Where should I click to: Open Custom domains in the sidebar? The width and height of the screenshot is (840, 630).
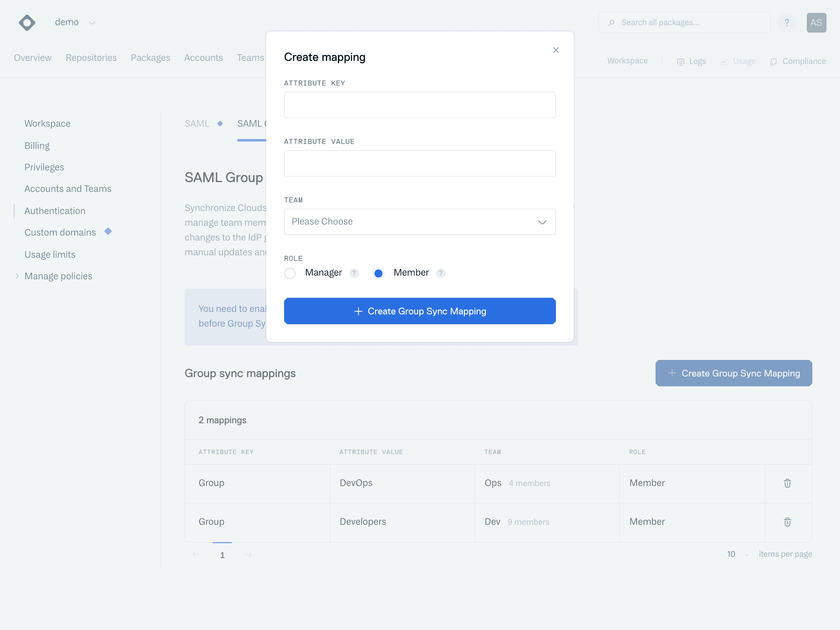click(x=60, y=233)
